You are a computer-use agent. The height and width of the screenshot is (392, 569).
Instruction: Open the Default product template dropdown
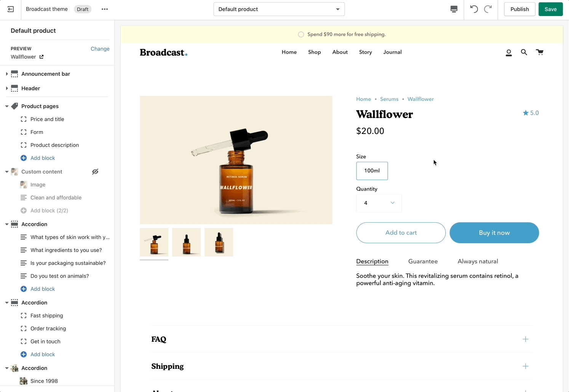coord(279,9)
